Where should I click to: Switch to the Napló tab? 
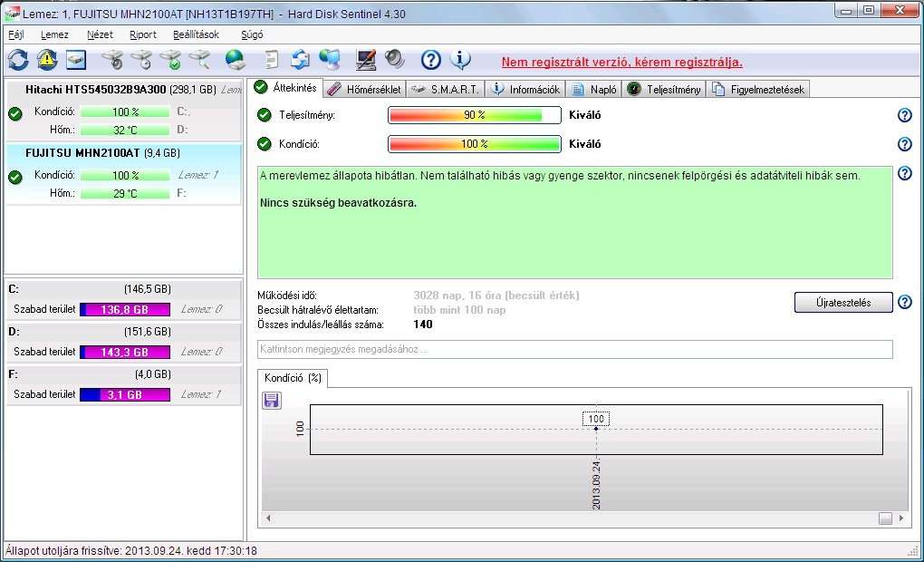click(594, 89)
